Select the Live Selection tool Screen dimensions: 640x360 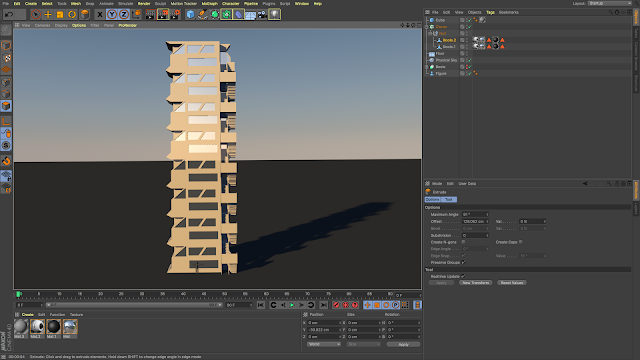[x=36, y=14]
